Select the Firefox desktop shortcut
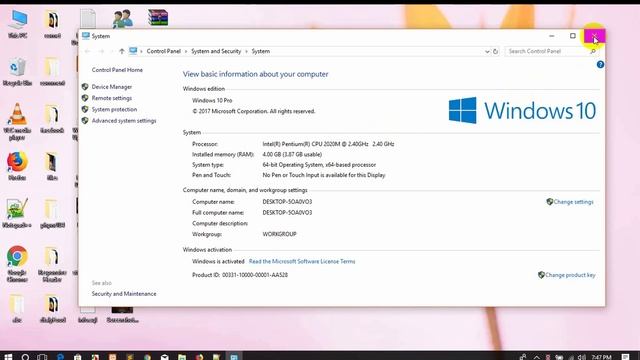Screen dimensions: 640x360 (x=17, y=166)
